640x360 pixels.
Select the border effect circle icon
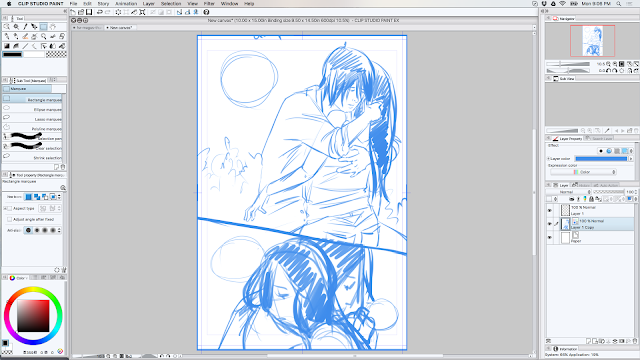click(601, 151)
